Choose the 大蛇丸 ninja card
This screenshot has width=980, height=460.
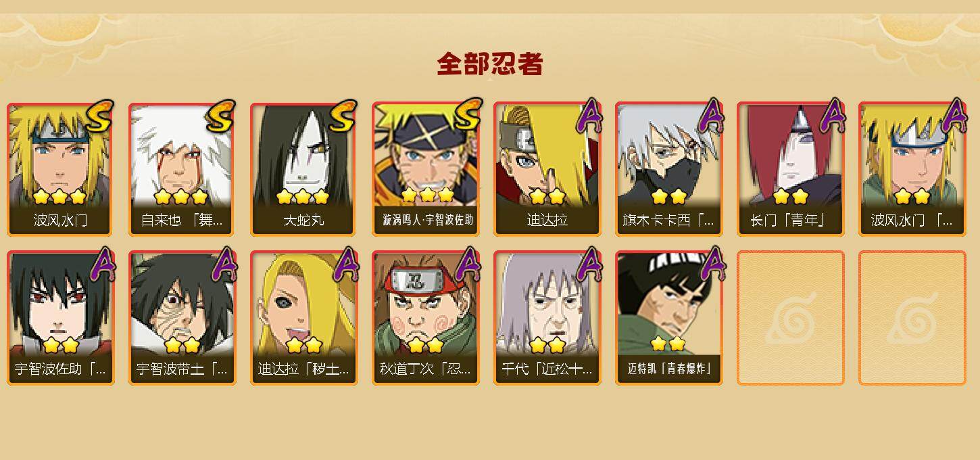click(303, 169)
